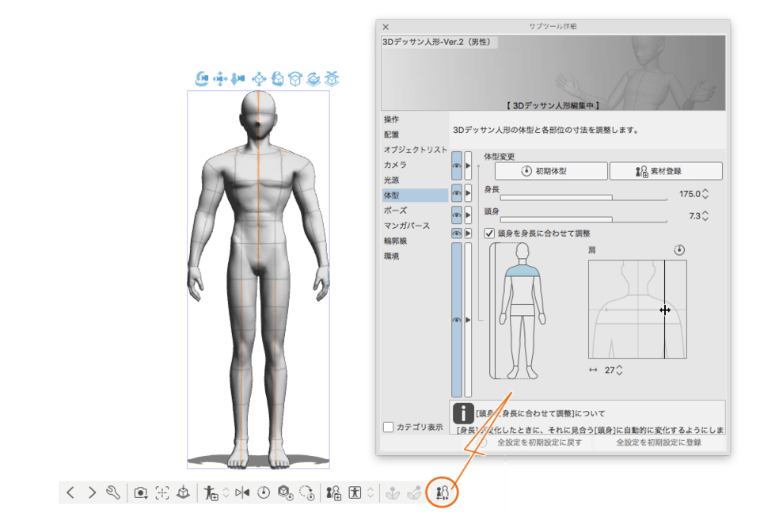This screenshot has height=532, width=760.
Task: Click the register full body pose icon
Action: pyautogui.click(x=211, y=492)
